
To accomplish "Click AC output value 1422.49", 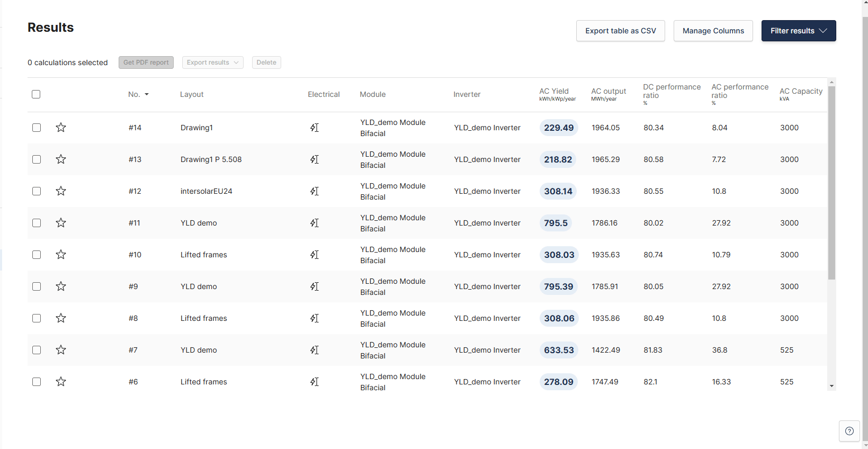I will pos(605,350).
